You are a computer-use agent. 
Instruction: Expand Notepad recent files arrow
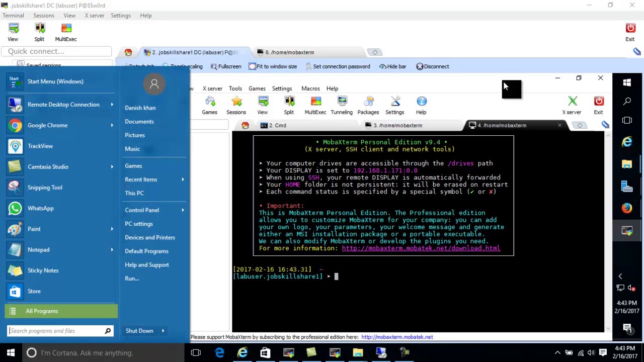pos(112,250)
